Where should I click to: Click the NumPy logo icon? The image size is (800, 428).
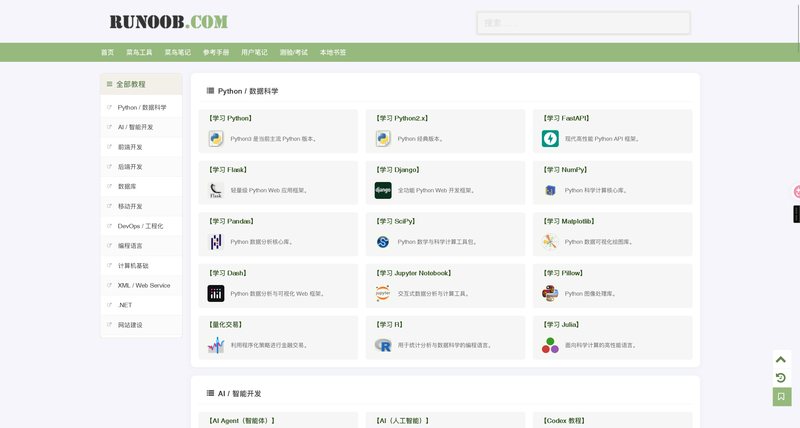pos(550,190)
